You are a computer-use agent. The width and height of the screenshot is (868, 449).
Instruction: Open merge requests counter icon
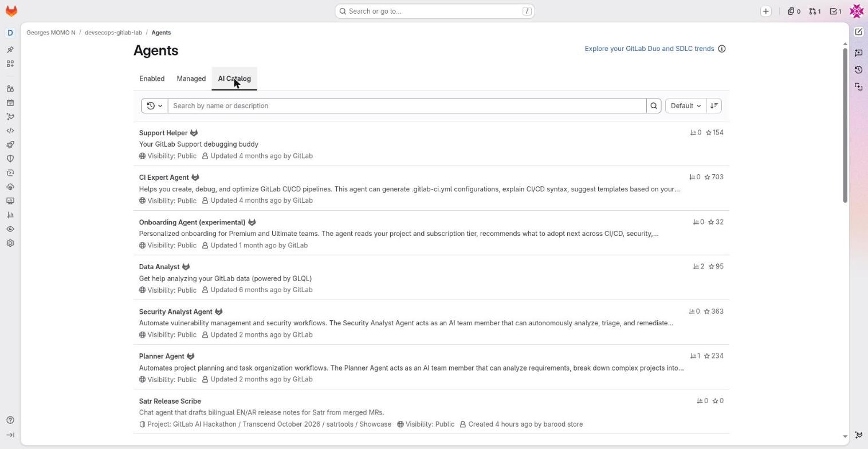[x=815, y=11]
